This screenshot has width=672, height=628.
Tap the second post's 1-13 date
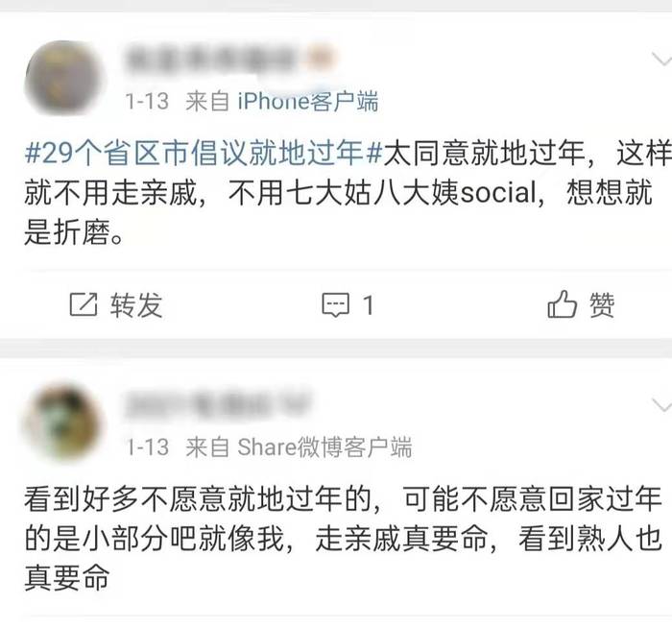click(x=147, y=447)
